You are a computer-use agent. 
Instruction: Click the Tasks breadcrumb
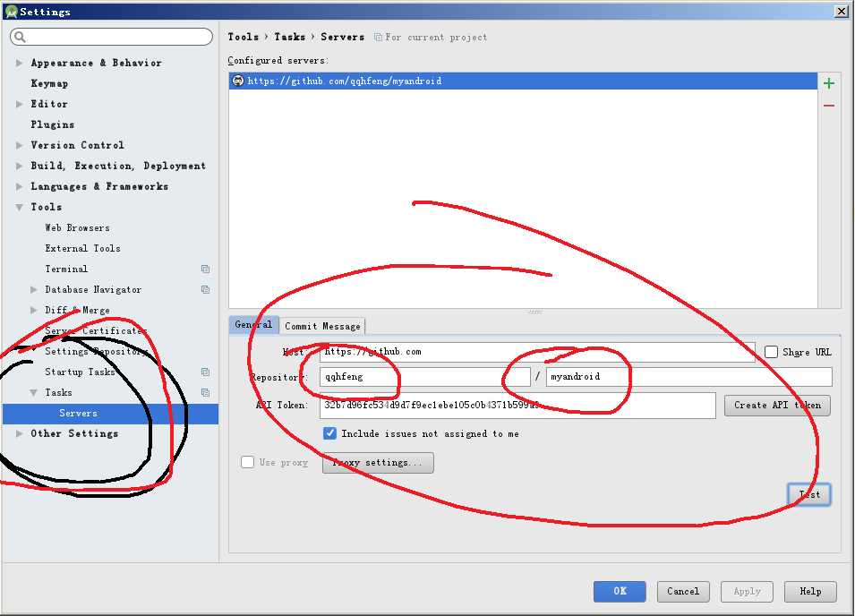click(x=289, y=37)
